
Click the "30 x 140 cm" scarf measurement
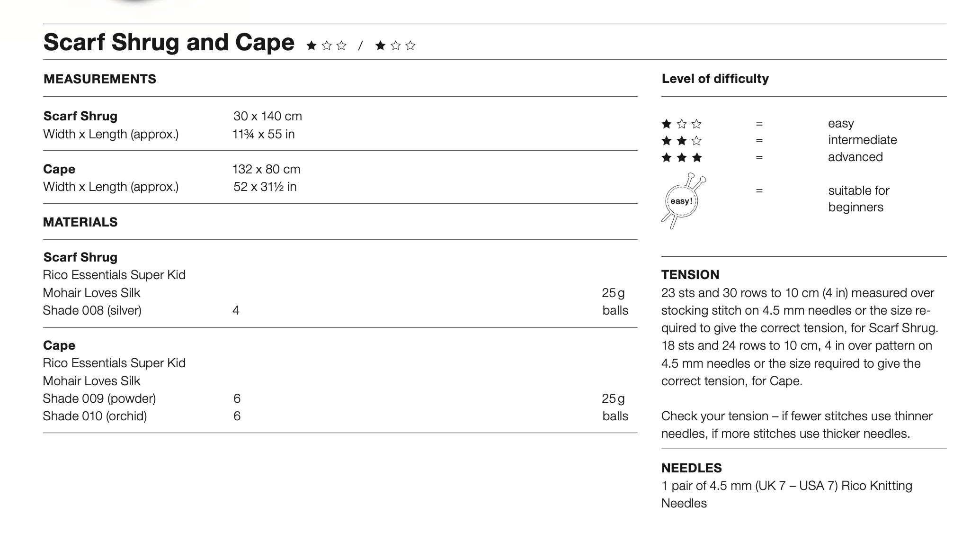pyautogui.click(x=267, y=116)
